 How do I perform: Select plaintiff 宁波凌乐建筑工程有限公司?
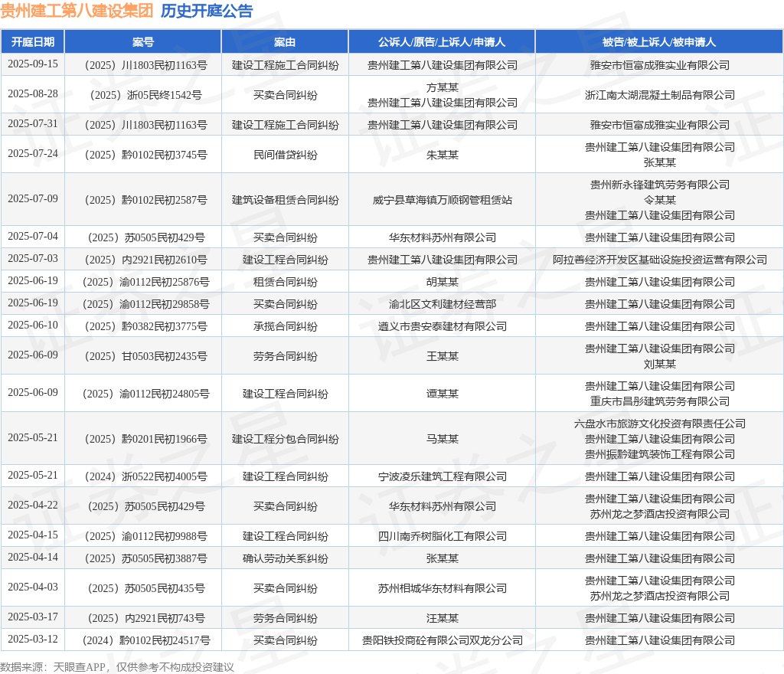click(x=442, y=476)
